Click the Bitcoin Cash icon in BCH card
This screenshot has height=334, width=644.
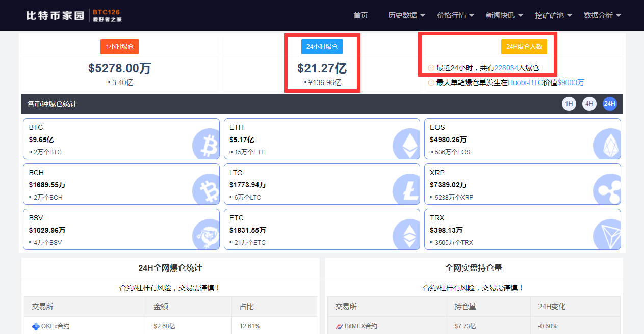pos(206,189)
